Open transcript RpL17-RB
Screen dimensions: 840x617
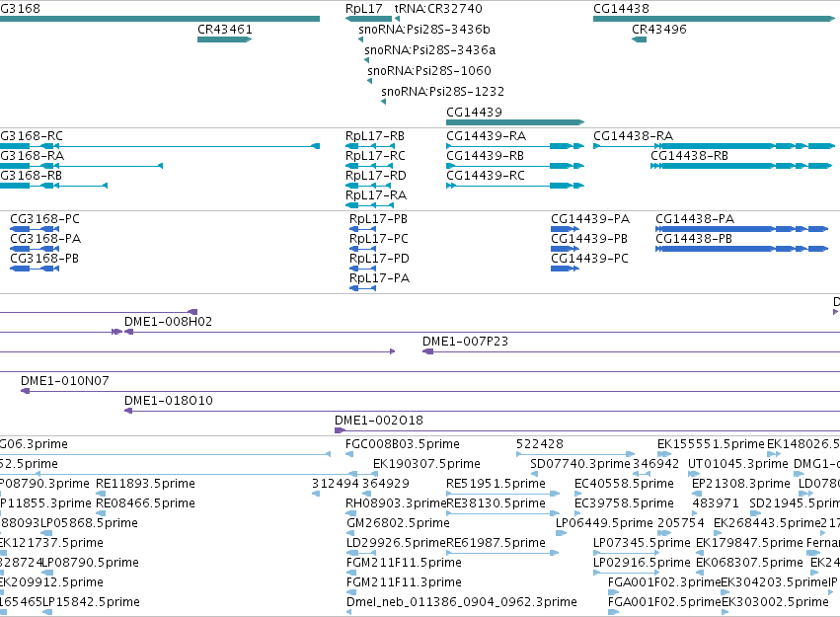(374, 136)
